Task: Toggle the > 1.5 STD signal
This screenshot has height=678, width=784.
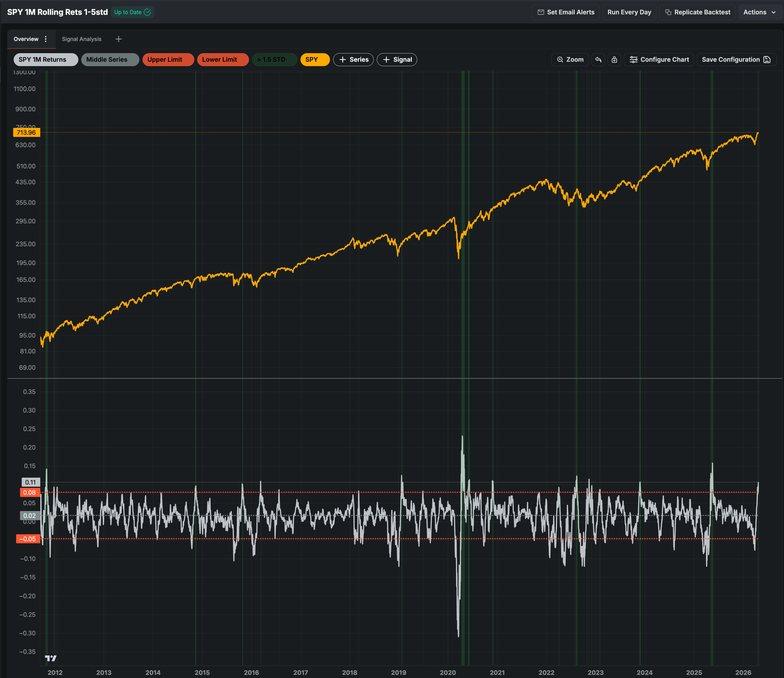Action: point(274,60)
